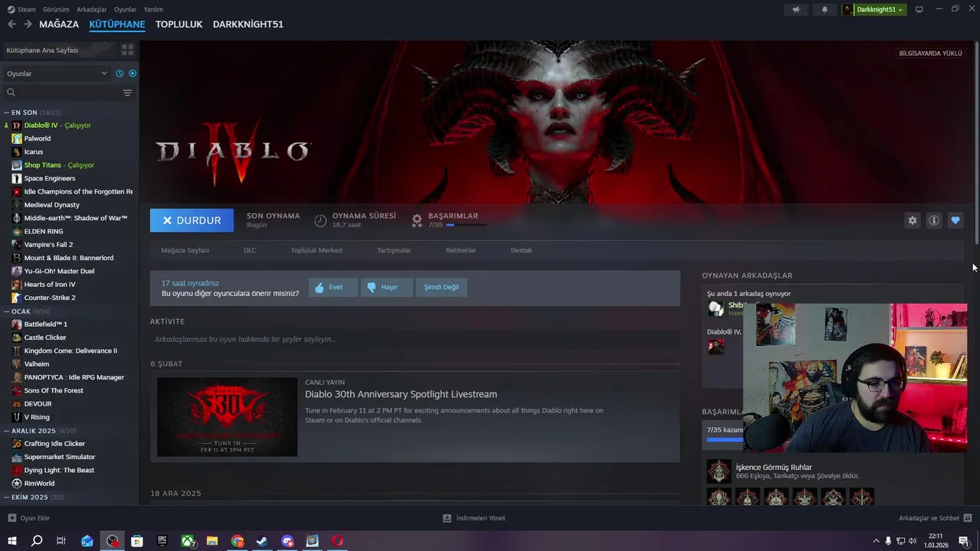The image size is (980, 551).
Task: Open the Arkadaşlar menu
Action: click(x=92, y=9)
